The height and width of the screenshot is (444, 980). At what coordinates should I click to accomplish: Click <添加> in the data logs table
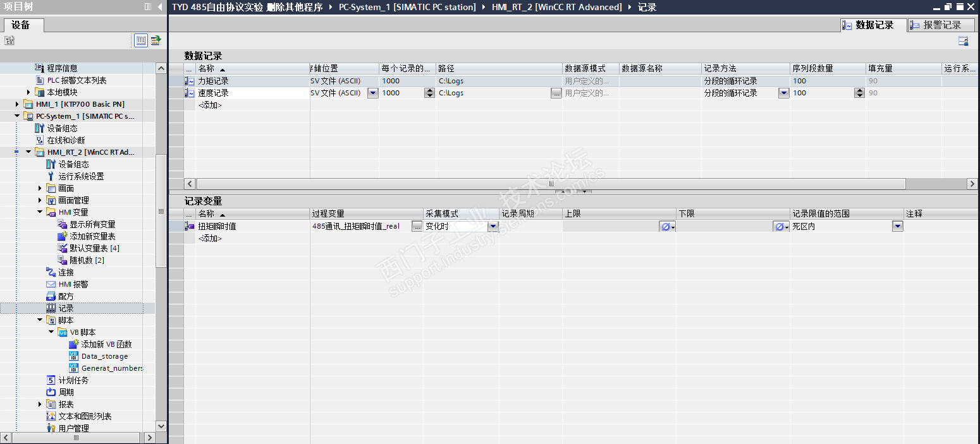210,105
